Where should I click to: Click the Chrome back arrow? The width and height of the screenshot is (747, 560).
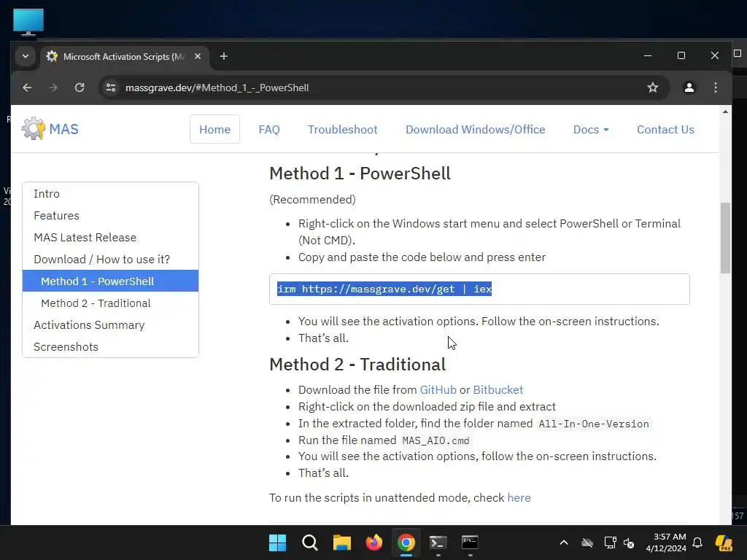coord(27,87)
